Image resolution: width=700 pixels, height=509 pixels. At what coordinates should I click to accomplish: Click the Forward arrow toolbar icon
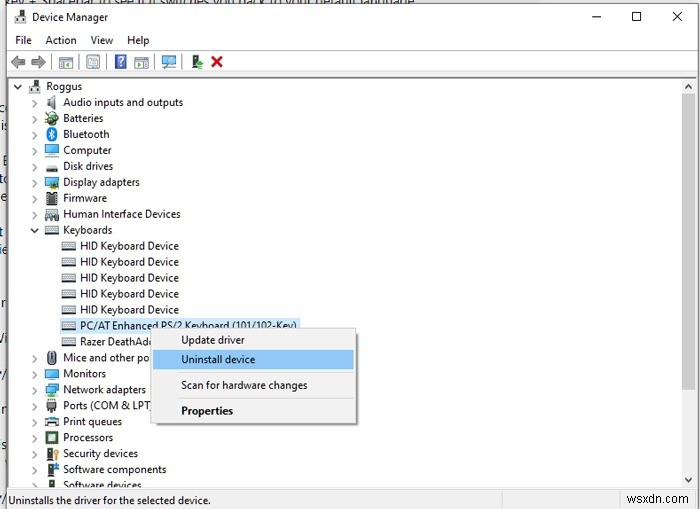point(38,62)
